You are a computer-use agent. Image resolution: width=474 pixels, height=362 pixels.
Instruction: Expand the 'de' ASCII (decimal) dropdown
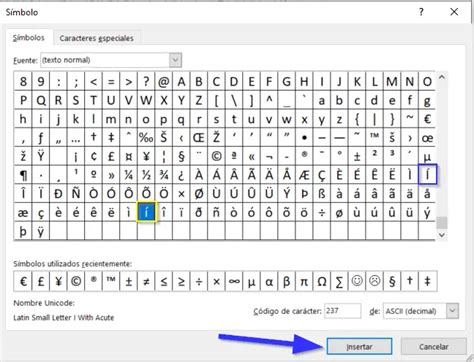coord(452,311)
